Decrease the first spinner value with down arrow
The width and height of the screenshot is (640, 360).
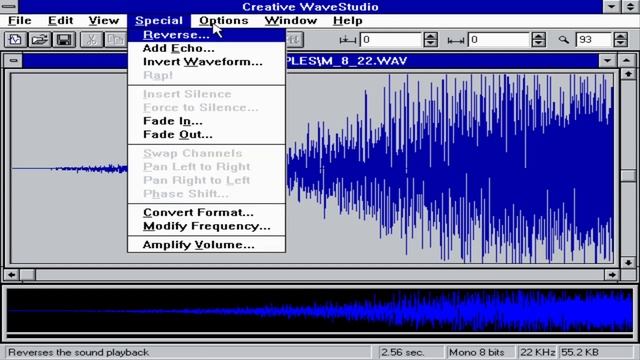[431, 43]
